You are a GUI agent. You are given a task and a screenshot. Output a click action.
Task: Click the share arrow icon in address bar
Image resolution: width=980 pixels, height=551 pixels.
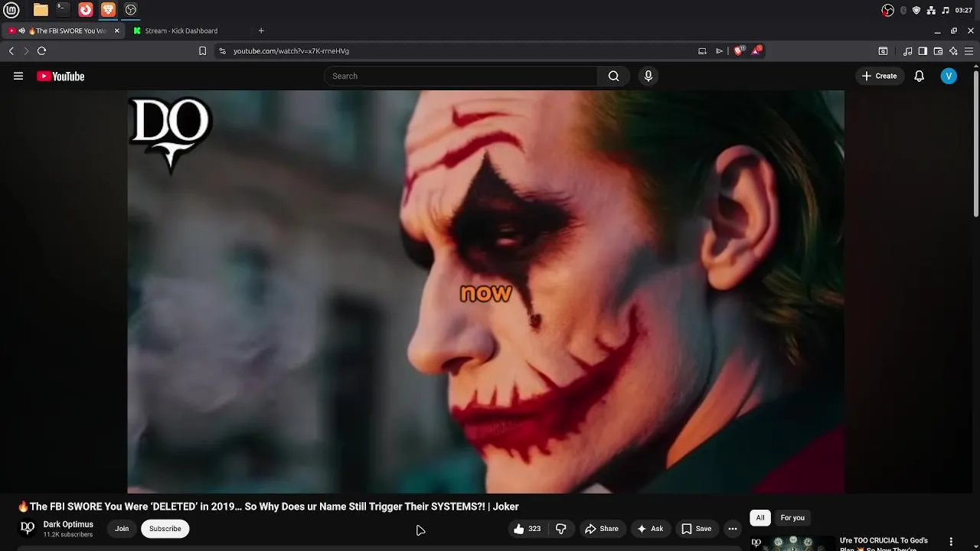coord(719,51)
